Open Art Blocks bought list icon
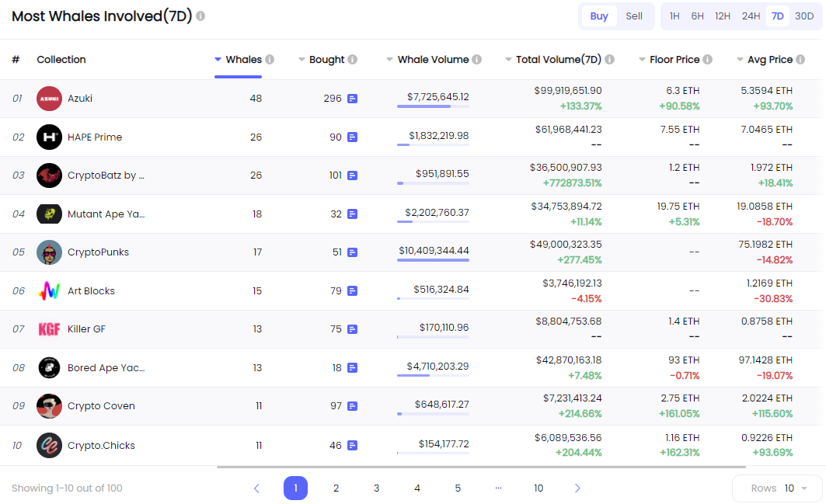Image resolution: width=826 pixels, height=504 pixels. coord(353,290)
